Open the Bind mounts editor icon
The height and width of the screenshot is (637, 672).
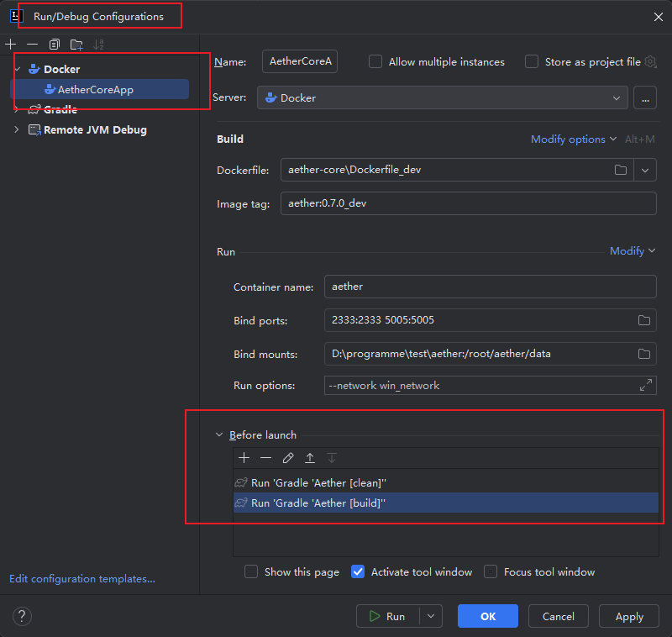click(644, 354)
